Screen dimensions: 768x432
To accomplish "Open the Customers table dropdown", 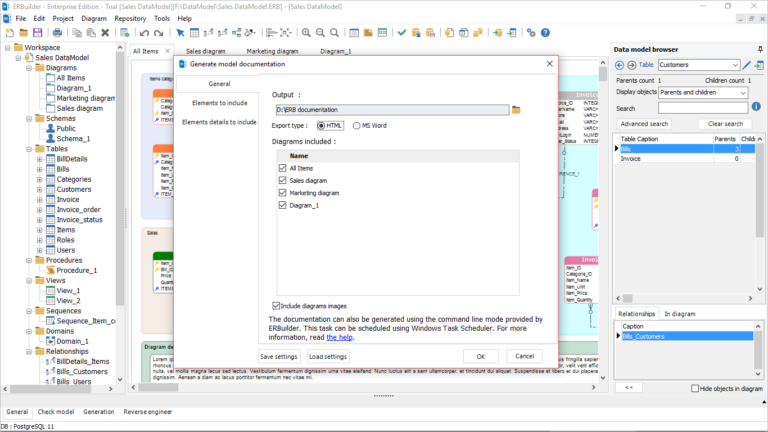I will pyautogui.click(x=736, y=65).
